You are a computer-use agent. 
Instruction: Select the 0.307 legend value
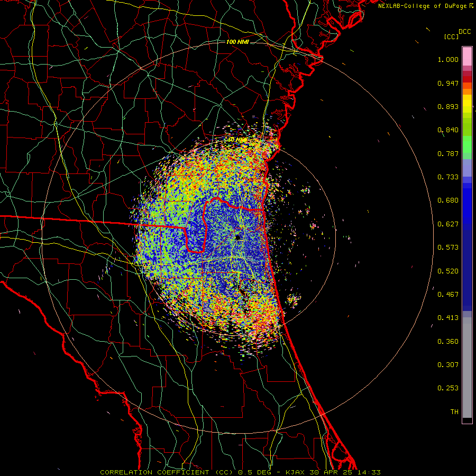pos(448,365)
